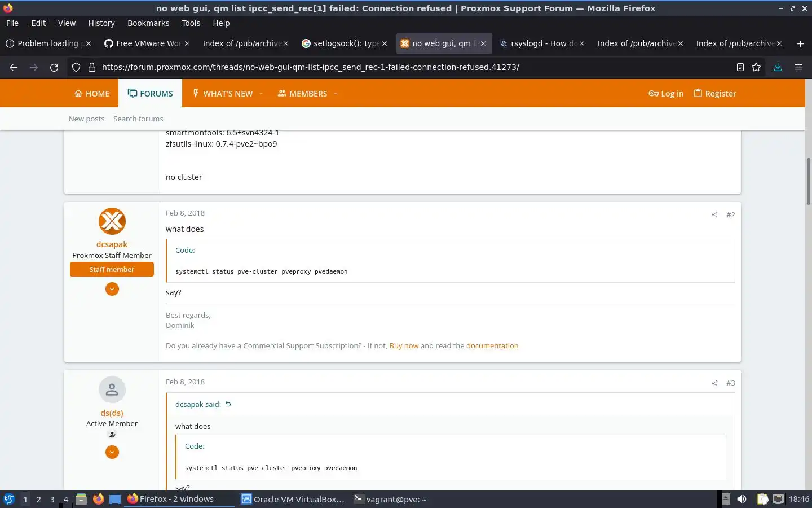Switch to workspace 2 on taskbar
The image size is (812, 508).
38,499
